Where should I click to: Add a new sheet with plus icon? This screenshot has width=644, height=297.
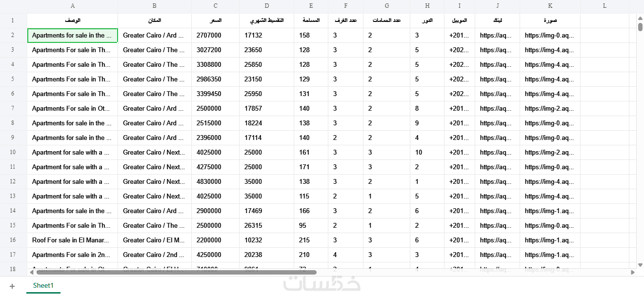[x=12, y=286]
